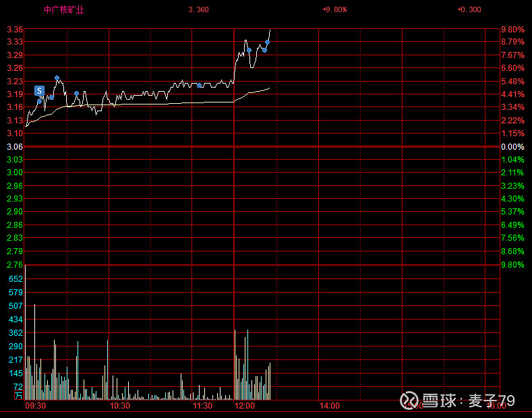Viewport: 532px width, 418px height.
Task: Select the green 3.00 price label
Action: click(x=15, y=173)
